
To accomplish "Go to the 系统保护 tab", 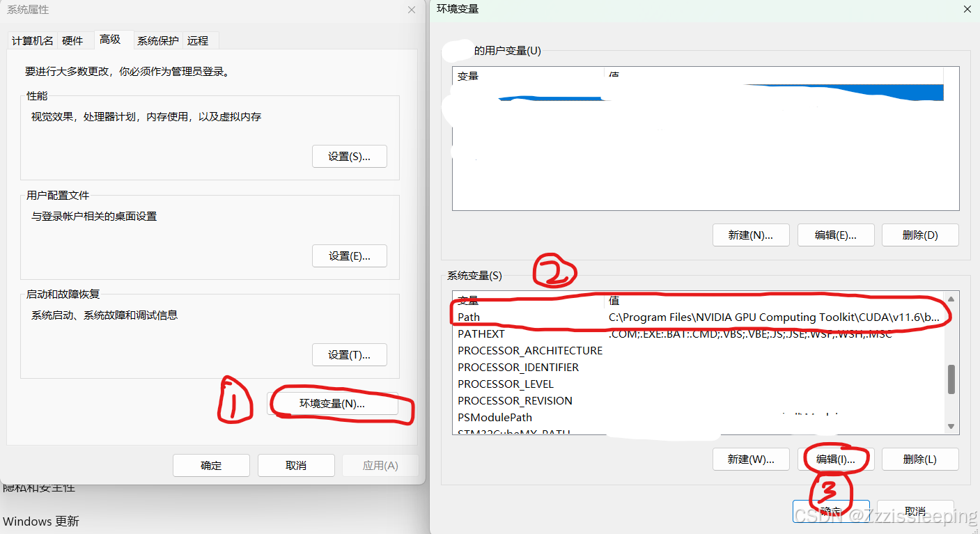I will pos(157,40).
